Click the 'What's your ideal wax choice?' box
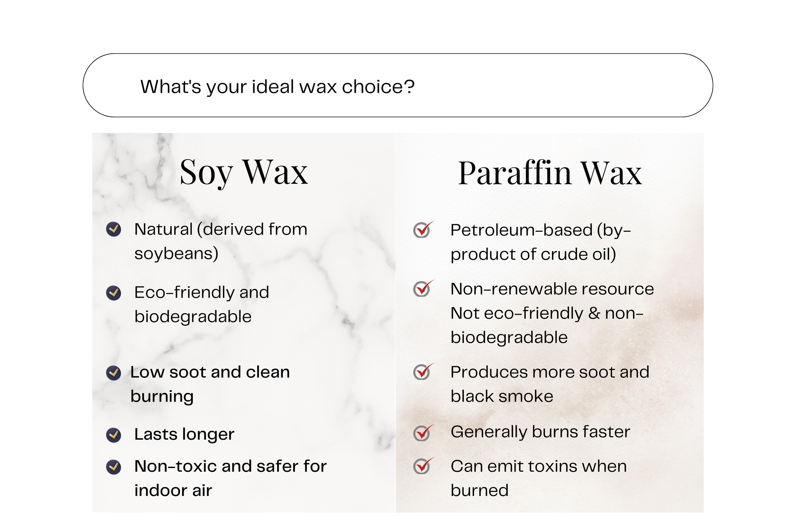The width and height of the screenshot is (798, 532). point(397,85)
